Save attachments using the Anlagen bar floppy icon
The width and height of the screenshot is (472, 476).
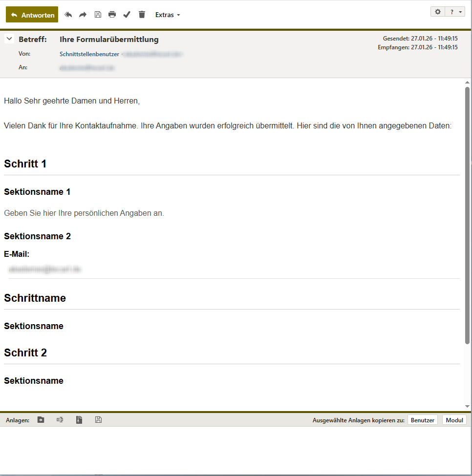(98, 420)
